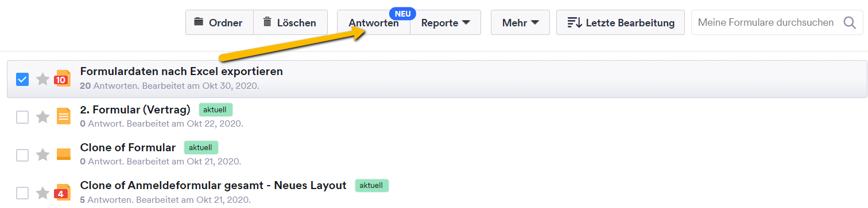The width and height of the screenshot is (868, 208).
Task: Select the Clone of Formular checkbox
Action: 22,155
